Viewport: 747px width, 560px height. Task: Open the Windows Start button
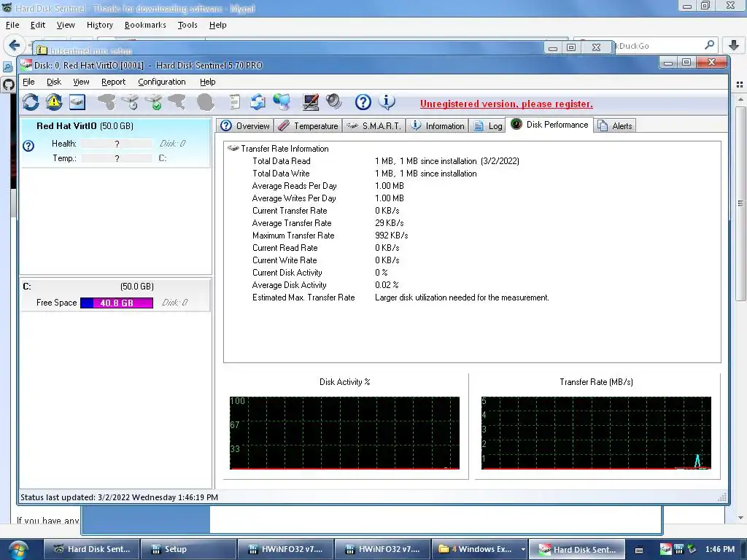point(18,551)
